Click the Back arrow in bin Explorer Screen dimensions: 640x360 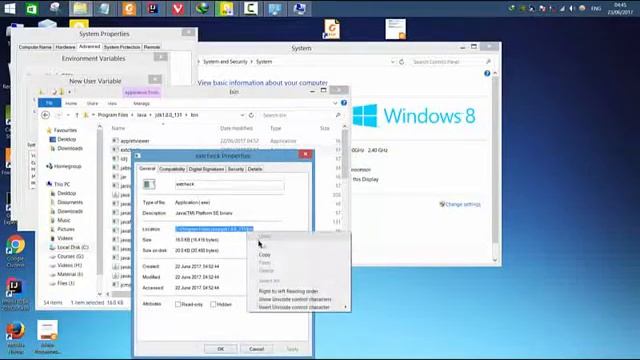click(45, 115)
